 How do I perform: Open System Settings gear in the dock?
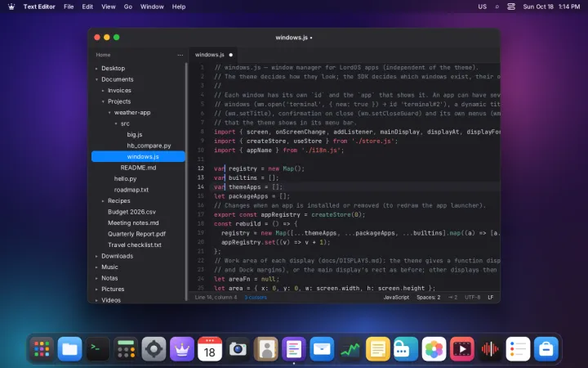pyautogui.click(x=154, y=349)
